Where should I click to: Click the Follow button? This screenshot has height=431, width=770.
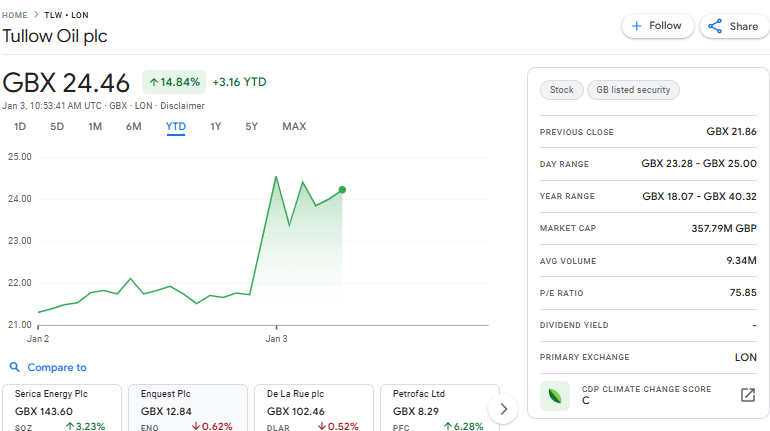(x=658, y=26)
